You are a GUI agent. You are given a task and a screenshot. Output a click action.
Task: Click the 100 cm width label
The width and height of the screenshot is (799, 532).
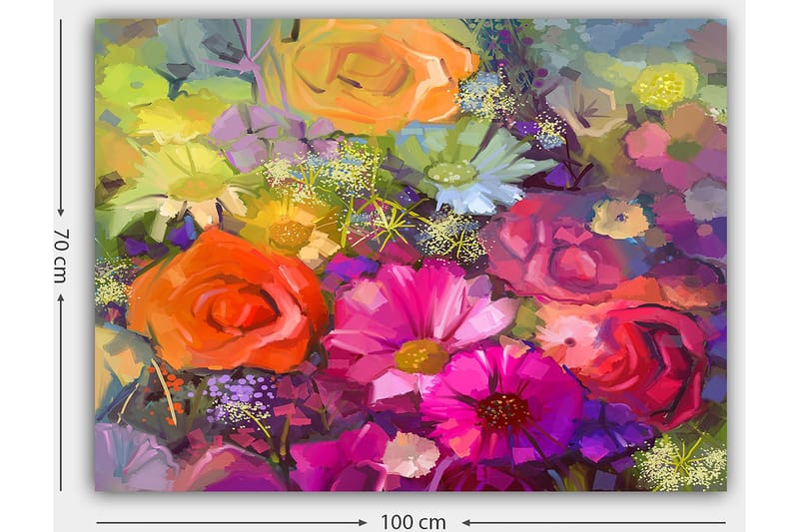[x=412, y=521]
